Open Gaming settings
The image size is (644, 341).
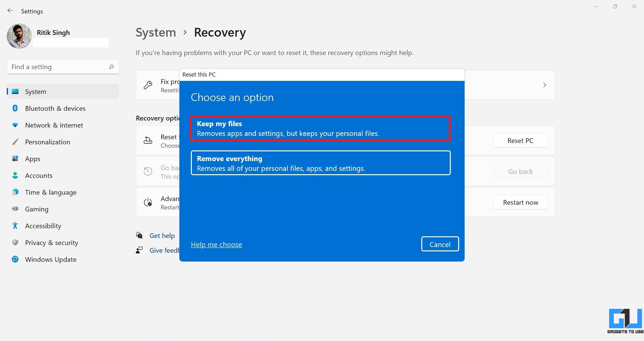tap(63, 209)
